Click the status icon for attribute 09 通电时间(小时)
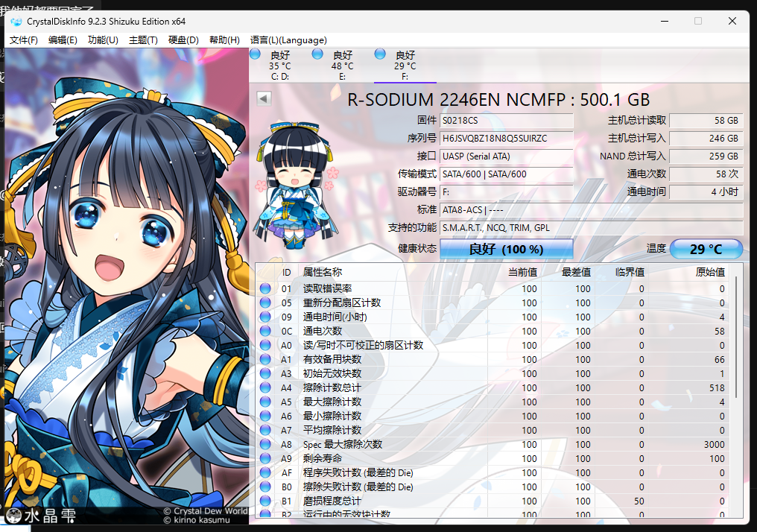This screenshot has height=532, width=757. click(265, 317)
